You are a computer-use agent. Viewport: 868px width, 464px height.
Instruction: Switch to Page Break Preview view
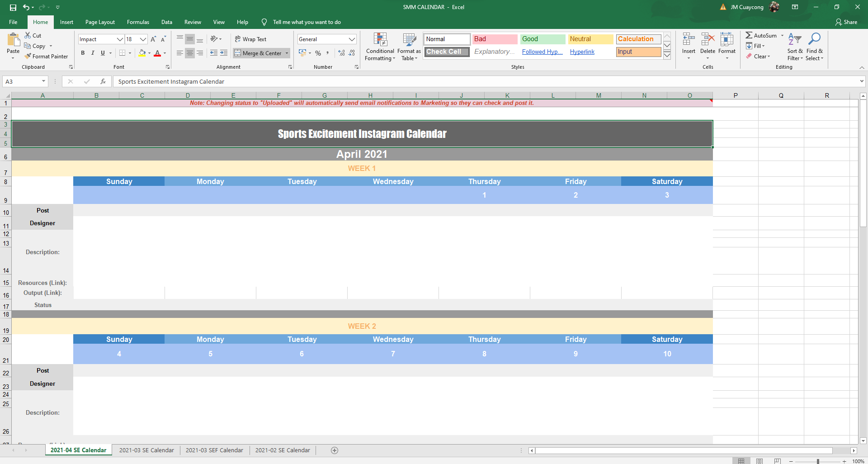[x=778, y=461]
